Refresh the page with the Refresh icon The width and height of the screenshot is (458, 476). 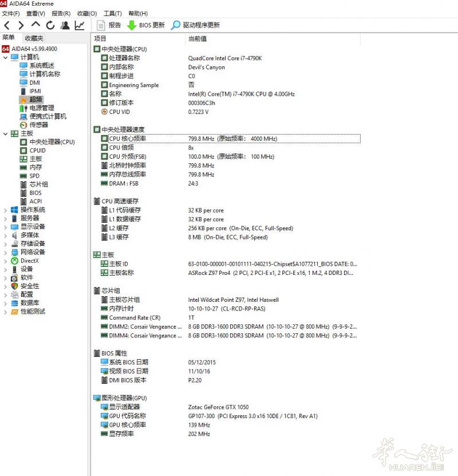50,25
